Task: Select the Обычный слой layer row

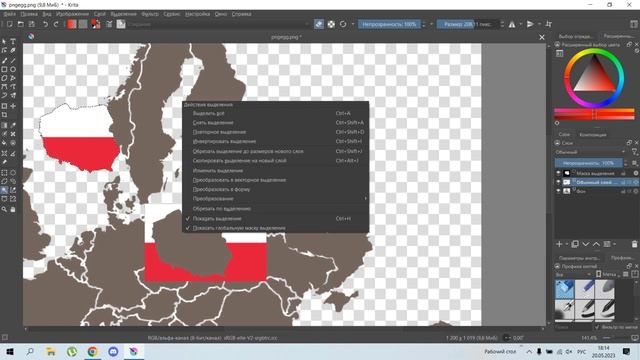Action: click(x=597, y=182)
